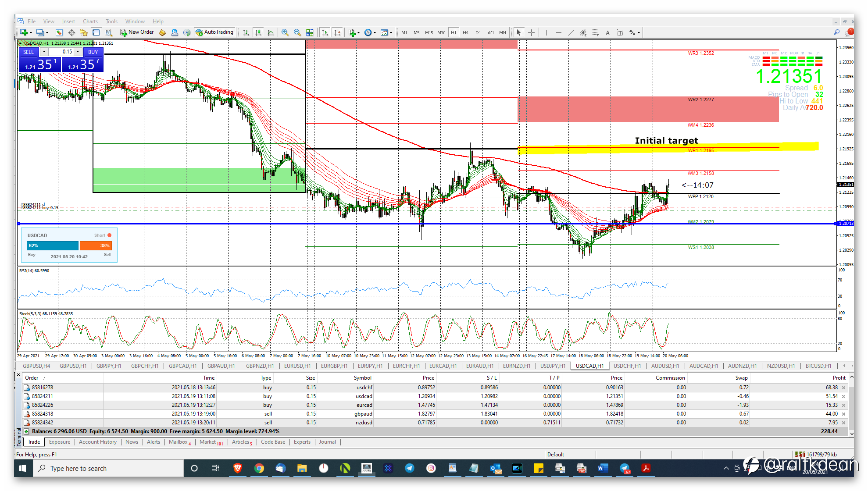Select the H1 timeframe
This screenshot has width=868, height=491.
point(454,32)
